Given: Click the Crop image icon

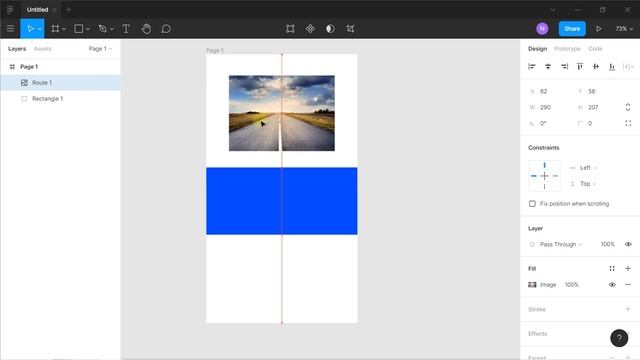Looking at the screenshot, I should click(350, 29).
